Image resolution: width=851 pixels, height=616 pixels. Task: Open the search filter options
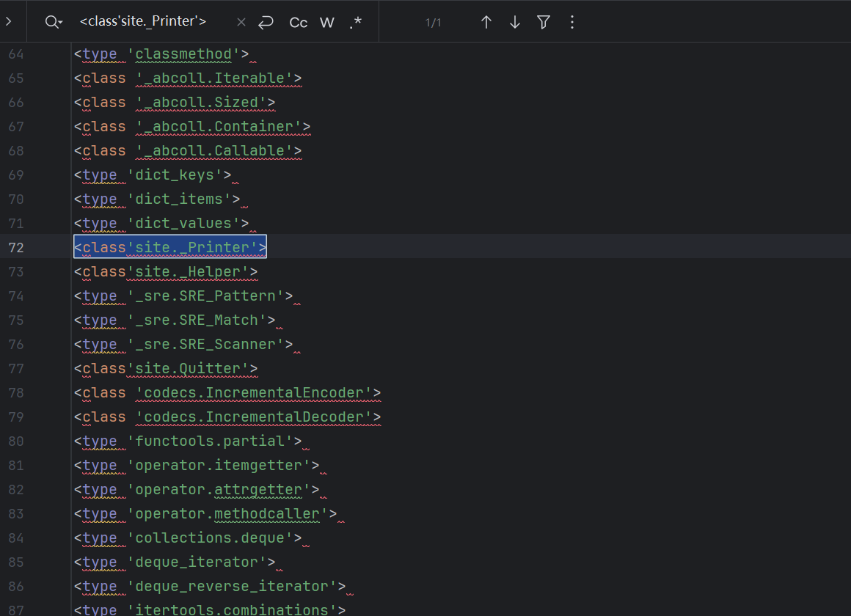click(544, 22)
